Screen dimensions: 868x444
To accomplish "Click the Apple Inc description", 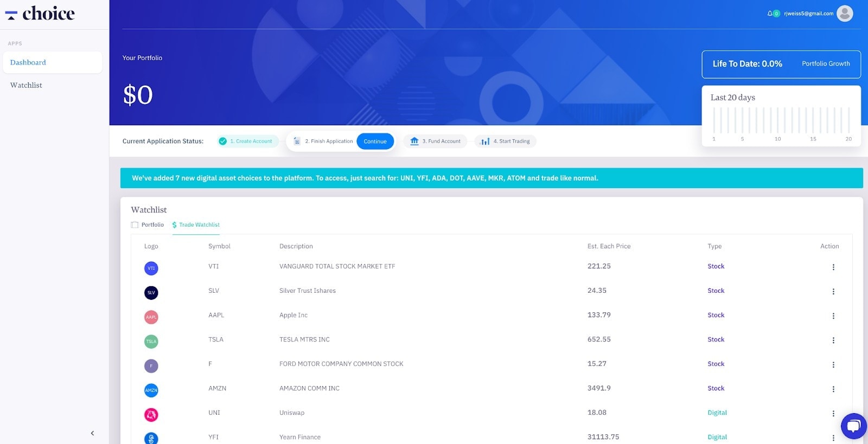I will tap(293, 315).
